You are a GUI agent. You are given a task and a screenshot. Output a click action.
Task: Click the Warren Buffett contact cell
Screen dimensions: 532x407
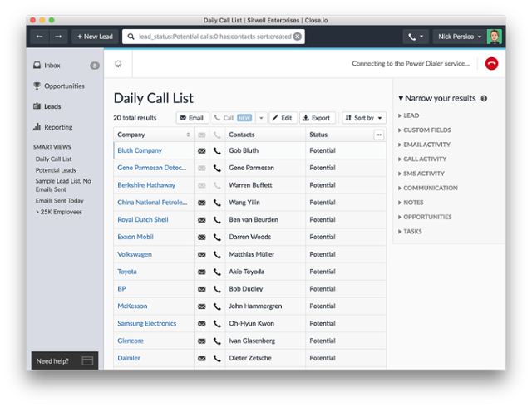click(x=265, y=185)
